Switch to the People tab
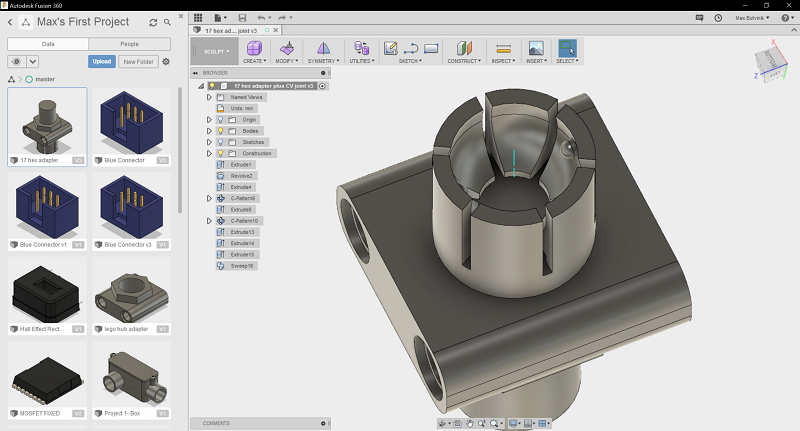 (130, 44)
